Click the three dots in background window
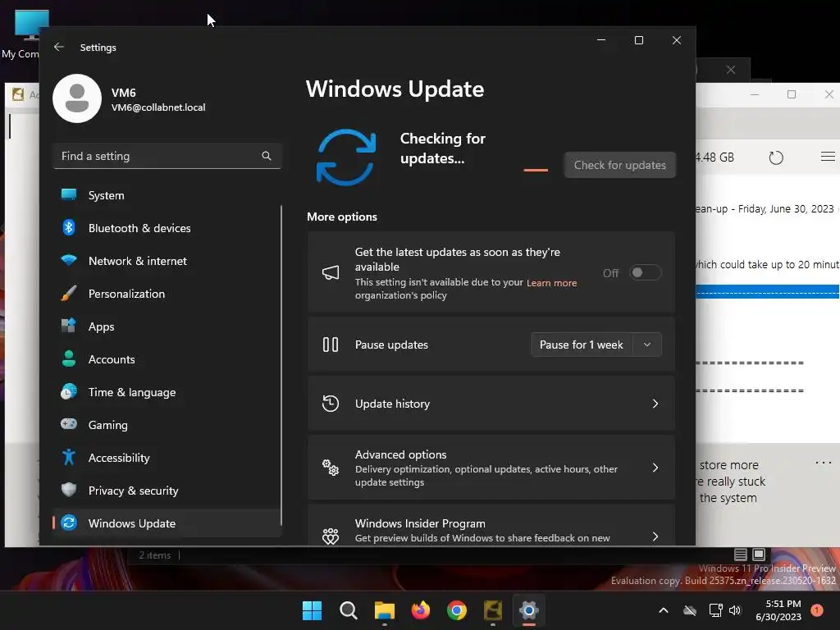Screen dimensions: 840x630 click(824, 463)
